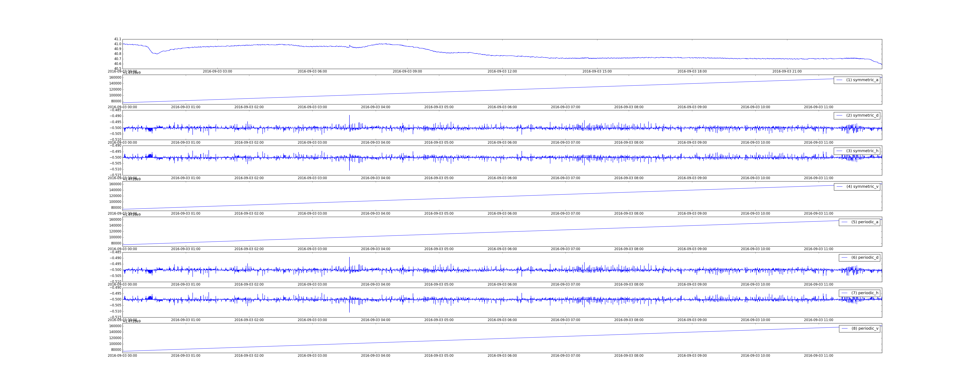Click the tallest spike in symmetric_d plot
This screenshot has width=980, height=392.
tap(349, 116)
